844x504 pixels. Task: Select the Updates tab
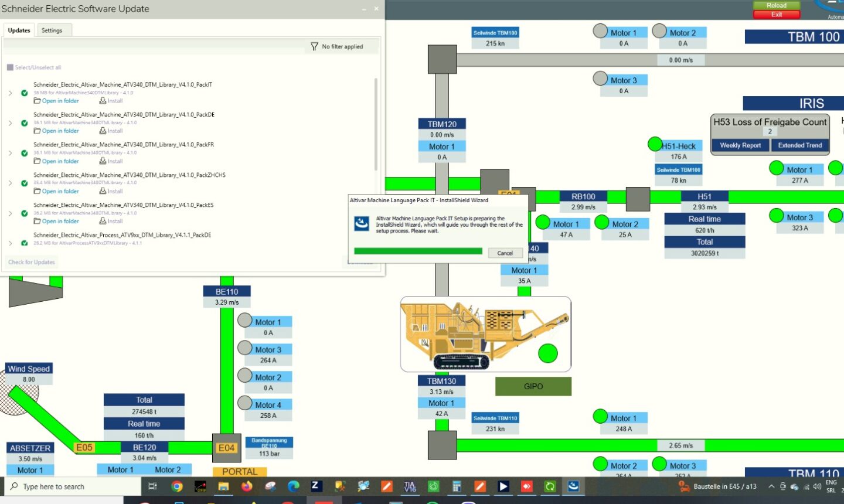(19, 30)
